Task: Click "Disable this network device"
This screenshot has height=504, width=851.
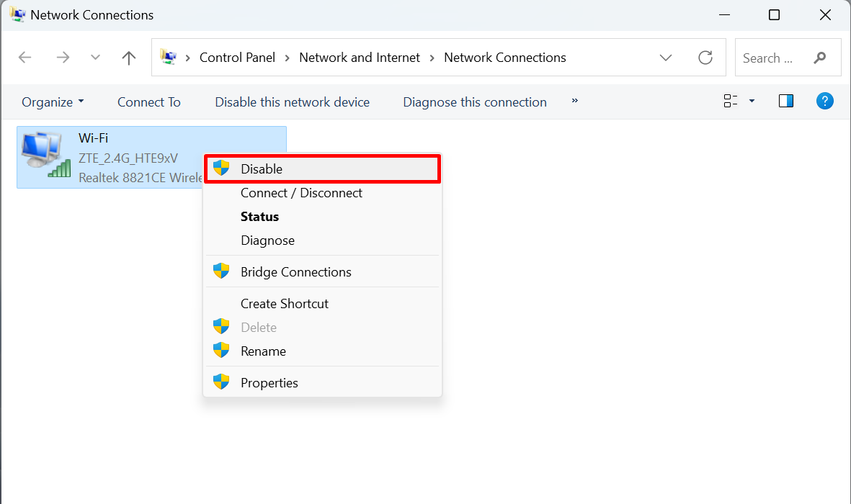Action: (292, 102)
